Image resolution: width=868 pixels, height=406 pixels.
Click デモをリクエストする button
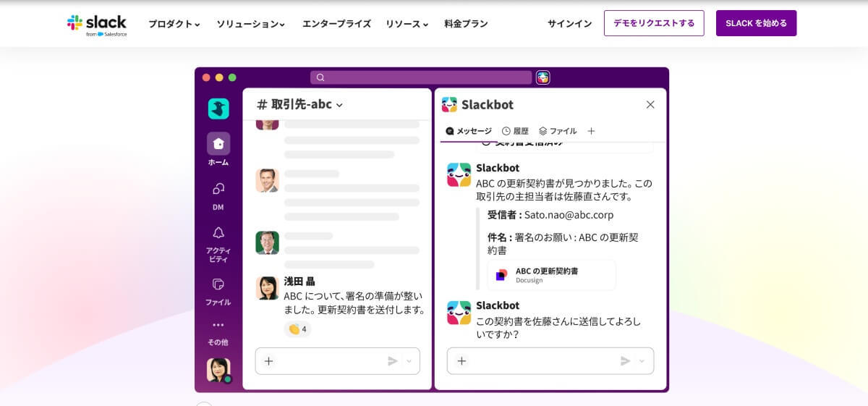pos(654,23)
